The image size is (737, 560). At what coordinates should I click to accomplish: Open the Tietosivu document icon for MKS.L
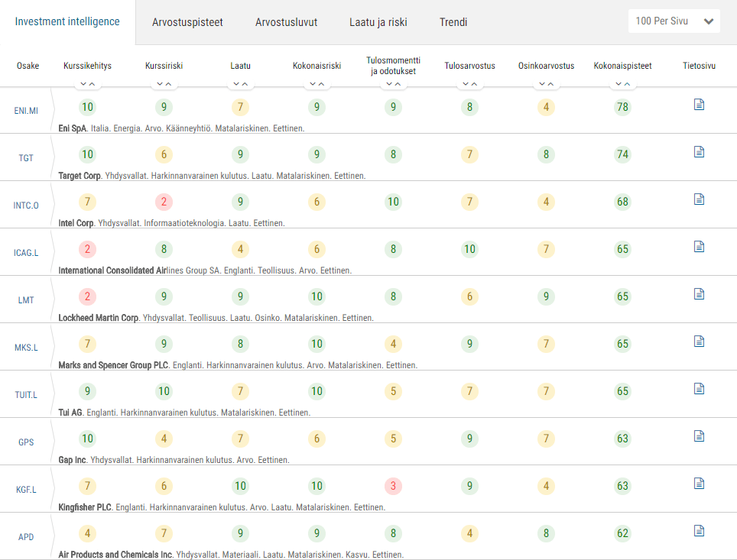click(699, 342)
